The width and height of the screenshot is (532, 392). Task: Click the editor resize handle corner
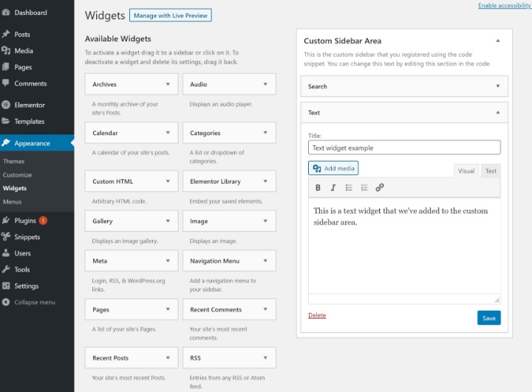tap(497, 300)
